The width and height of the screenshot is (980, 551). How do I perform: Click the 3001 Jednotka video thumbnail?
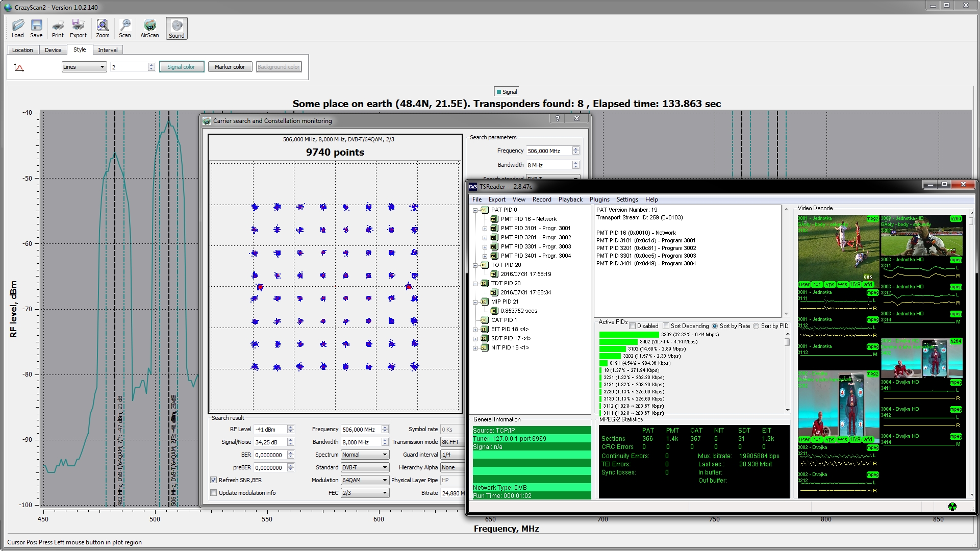[838, 252]
